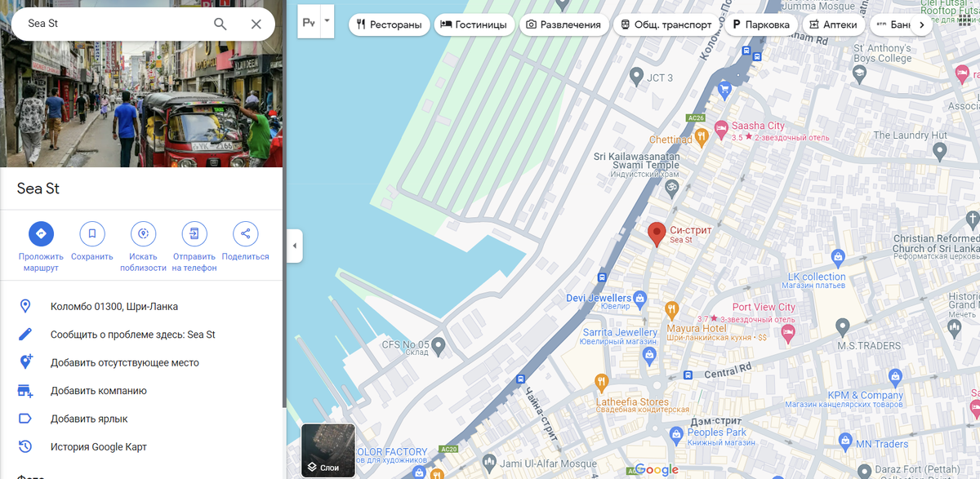Filter map by Развлечения
The width and height of the screenshot is (980, 479).
coord(564,24)
